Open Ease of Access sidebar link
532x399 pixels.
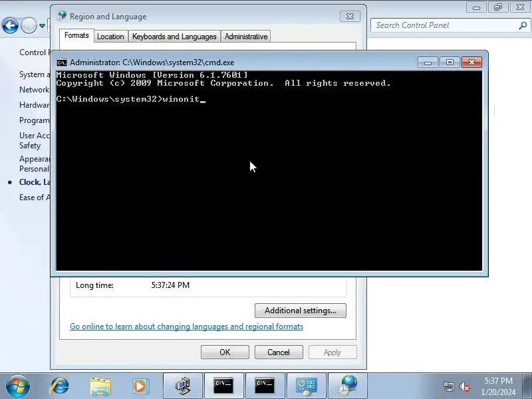click(x=35, y=198)
